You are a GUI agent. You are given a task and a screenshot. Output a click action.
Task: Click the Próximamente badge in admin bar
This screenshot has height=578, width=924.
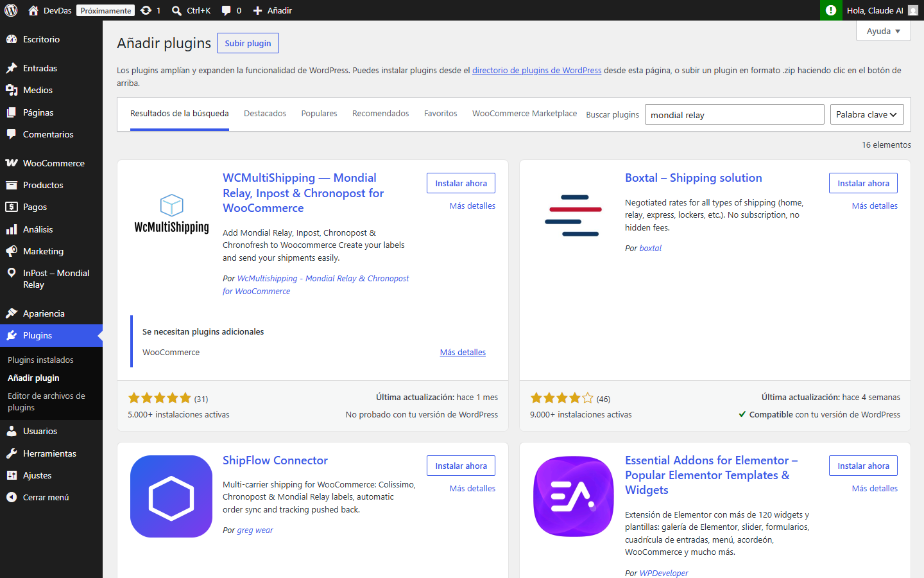pos(106,10)
